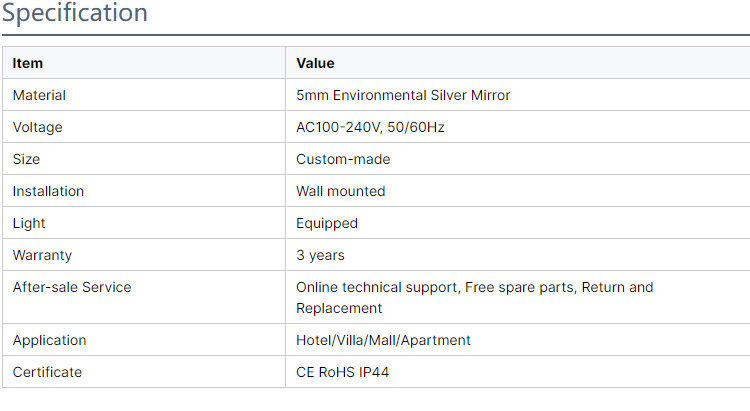Select the After-sale Service label

point(72,287)
